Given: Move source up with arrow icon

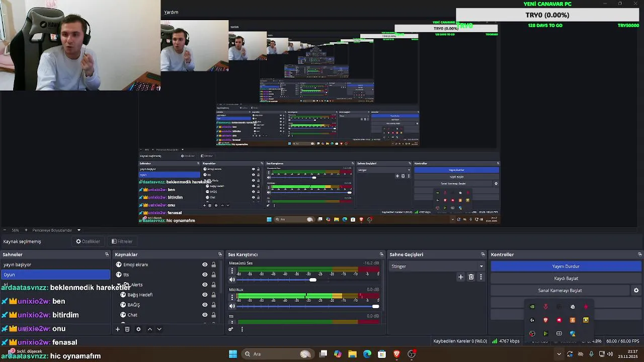Looking at the screenshot, I should pos(149,329).
